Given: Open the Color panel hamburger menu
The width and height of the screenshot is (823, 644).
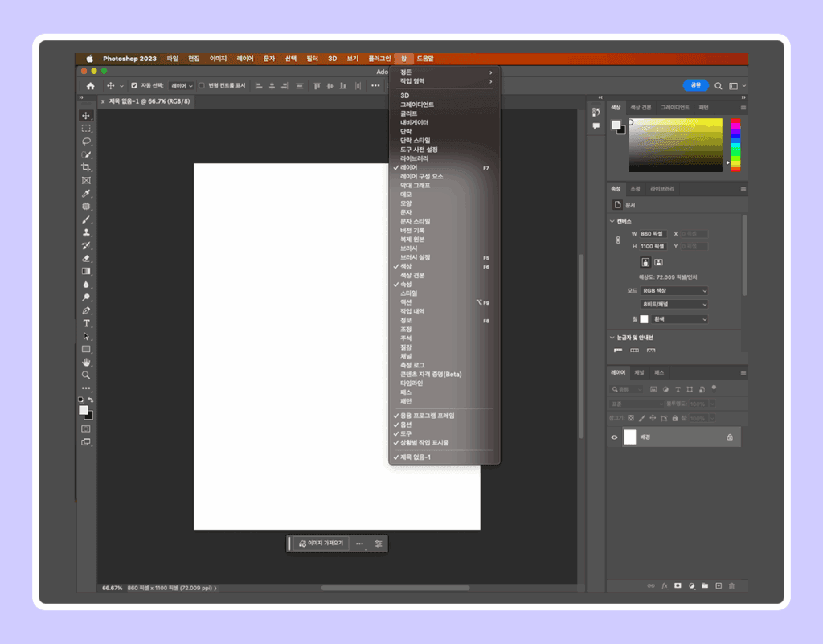Looking at the screenshot, I should 743,108.
